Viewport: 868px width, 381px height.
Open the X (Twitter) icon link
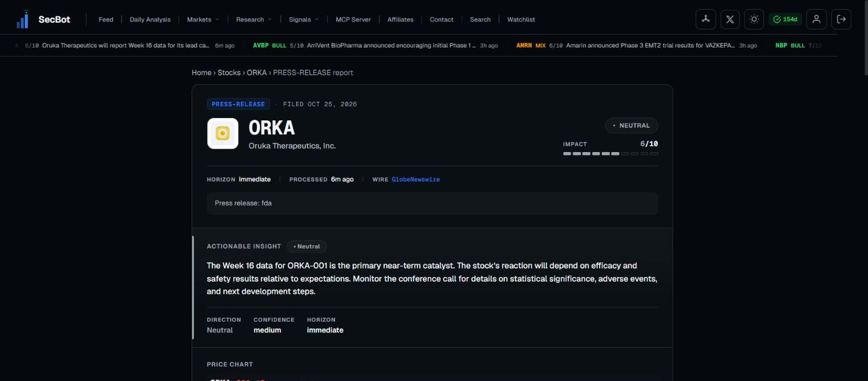(730, 19)
